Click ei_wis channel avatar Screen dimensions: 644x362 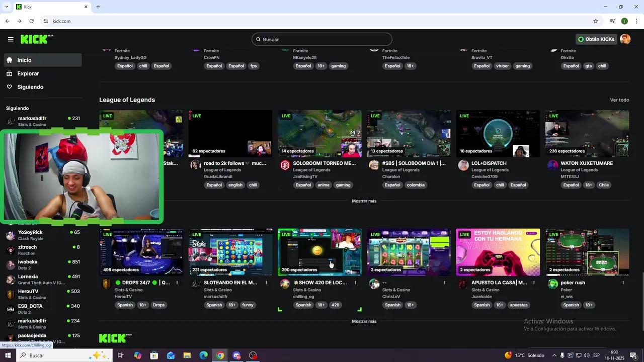point(552,284)
